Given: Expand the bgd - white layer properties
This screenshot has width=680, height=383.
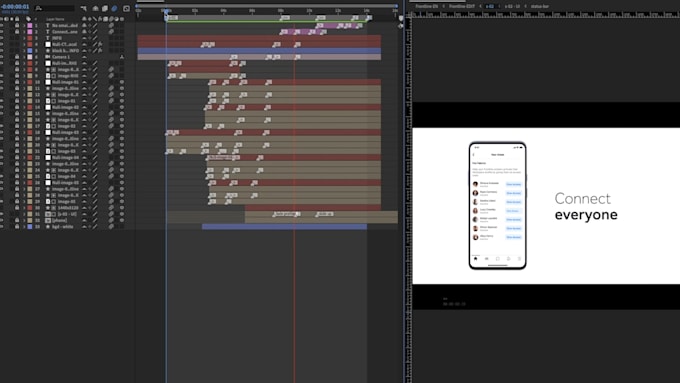Looking at the screenshot, I should click(24, 226).
